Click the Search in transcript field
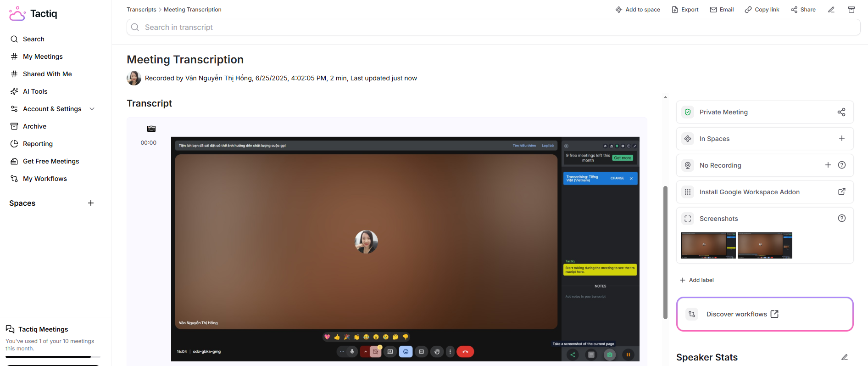868x366 pixels. click(493, 27)
